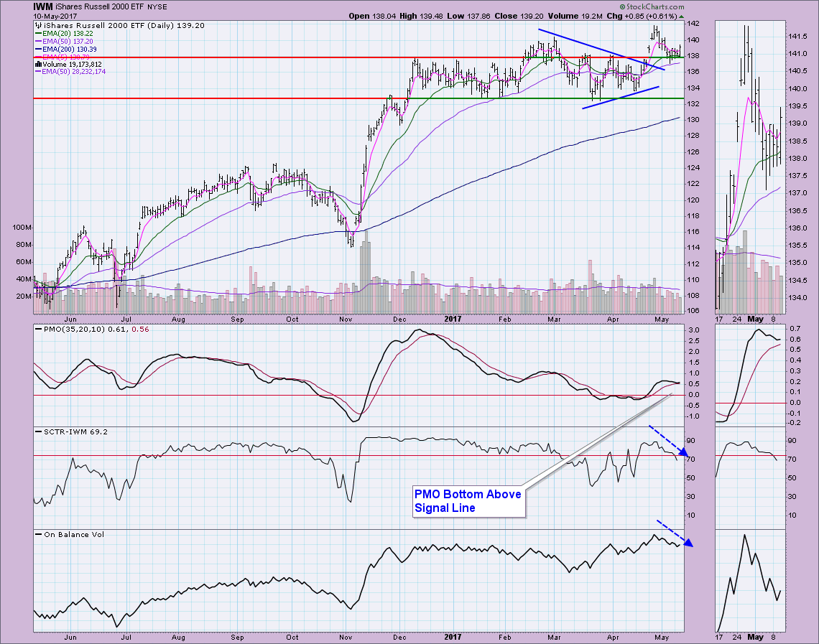Click the navy EMA(200) legend line swatch

pyautogui.click(x=38, y=49)
